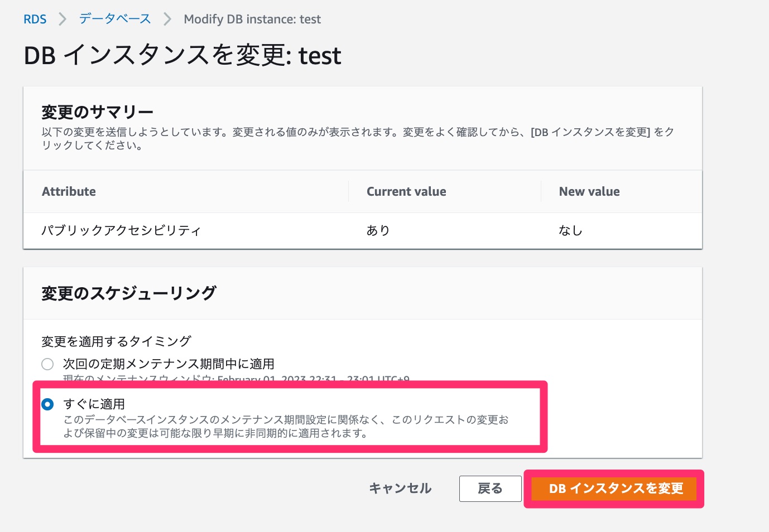Click the chevron after データベース breadcrumb
769x532 pixels.
167,20
